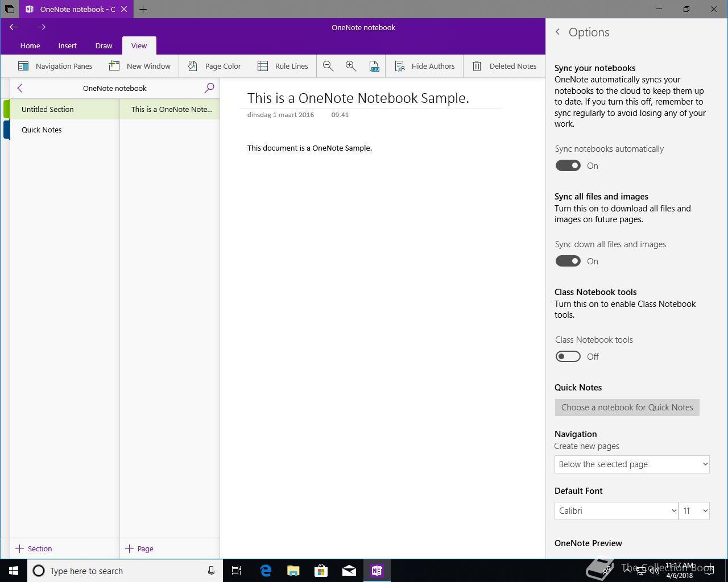Click the sentence 'This document is a OneNote Sample.'
The height and width of the screenshot is (582, 728).
tap(309, 148)
